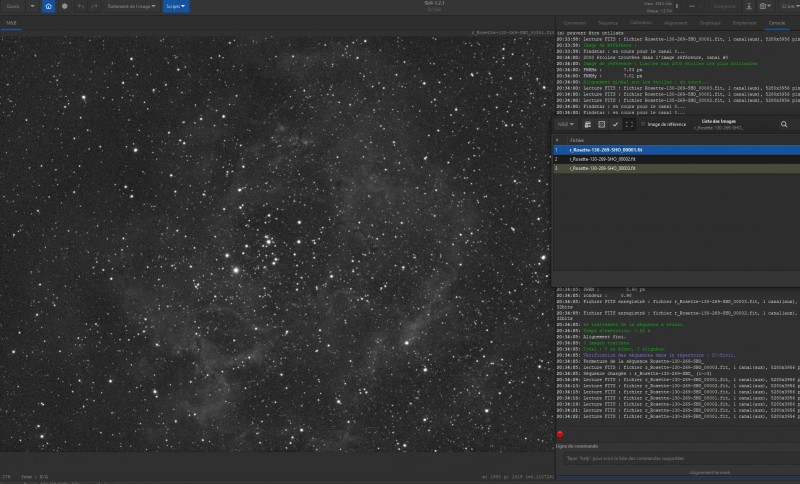This screenshot has width=800, height=484.
Task: Click the Rosette nebula image preview
Action: click(277, 244)
